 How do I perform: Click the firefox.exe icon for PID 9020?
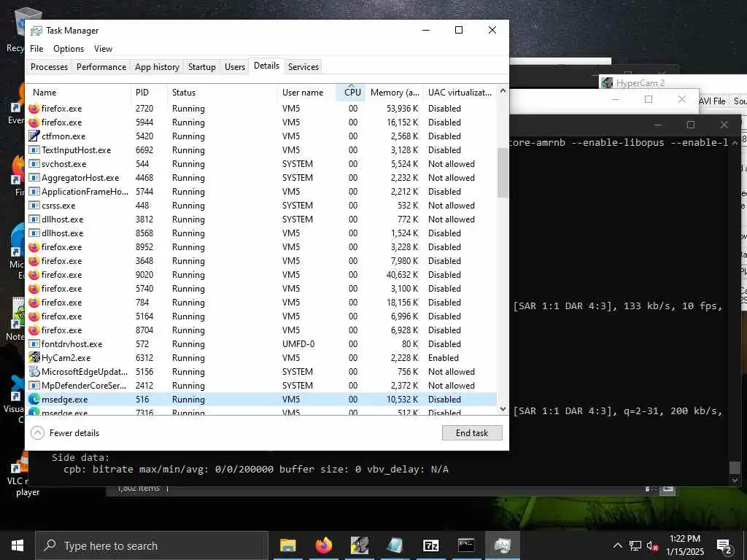(x=34, y=275)
